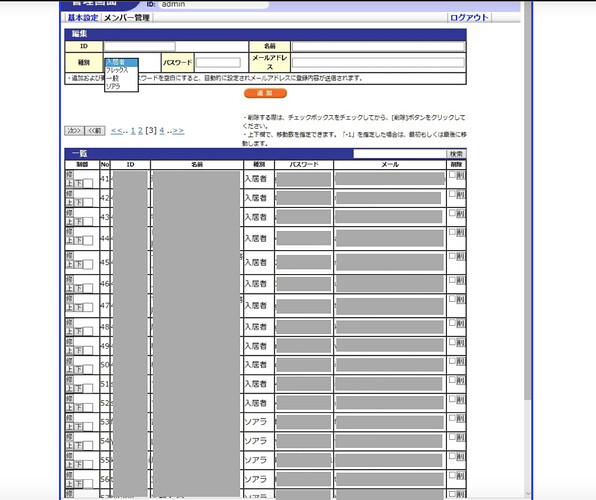Click the メールアドレス input field
This screenshot has width=596, height=500.
378,62
